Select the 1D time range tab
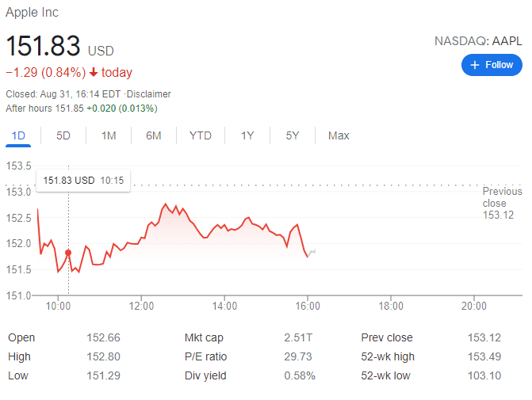The height and width of the screenshot is (400, 532). coord(18,135)
